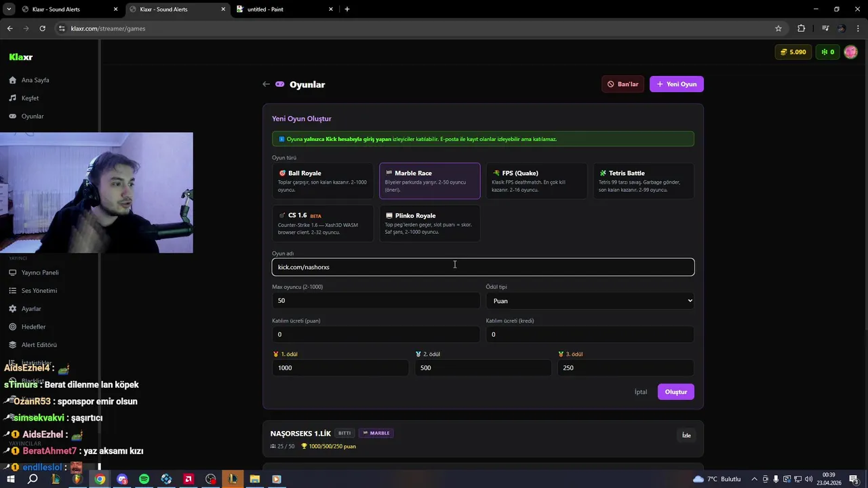Show hidden system tray icons

coord(754,479)
